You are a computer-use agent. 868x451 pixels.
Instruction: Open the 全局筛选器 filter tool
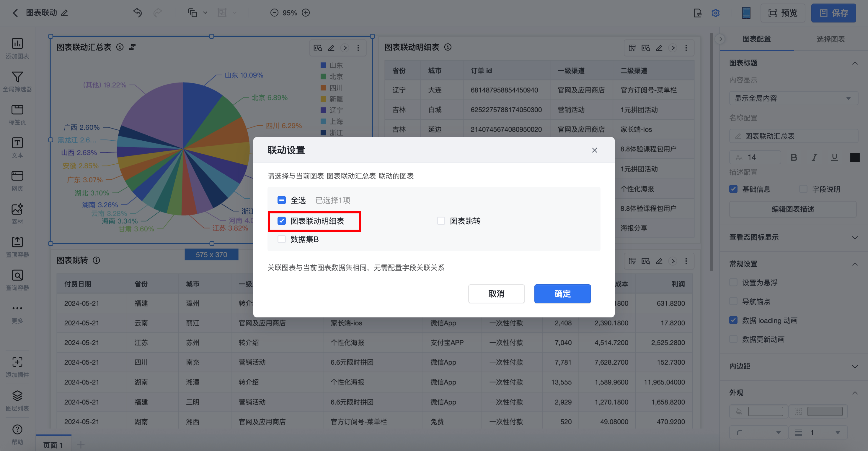[17, 77]
